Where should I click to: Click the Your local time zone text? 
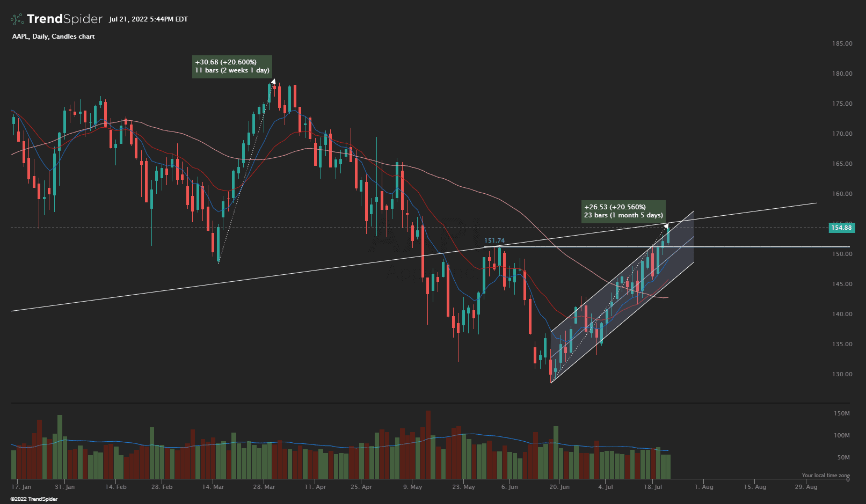coord(826,476)
